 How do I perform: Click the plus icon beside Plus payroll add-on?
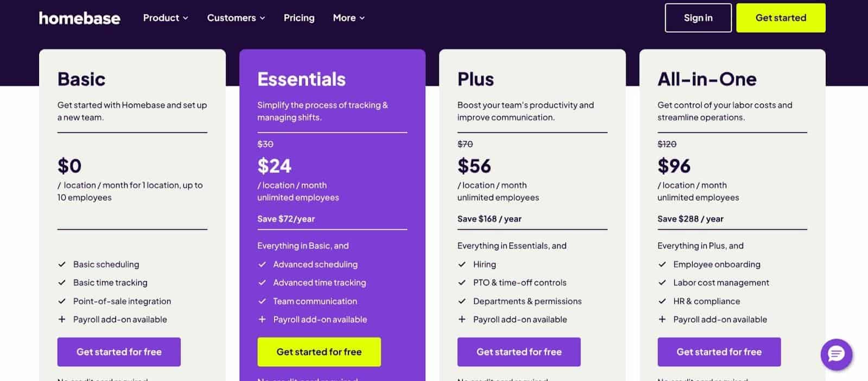pos(462,320)
